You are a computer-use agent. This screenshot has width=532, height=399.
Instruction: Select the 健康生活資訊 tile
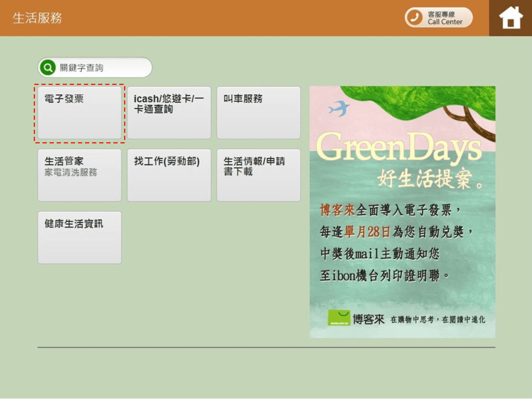tap(79, 237)
